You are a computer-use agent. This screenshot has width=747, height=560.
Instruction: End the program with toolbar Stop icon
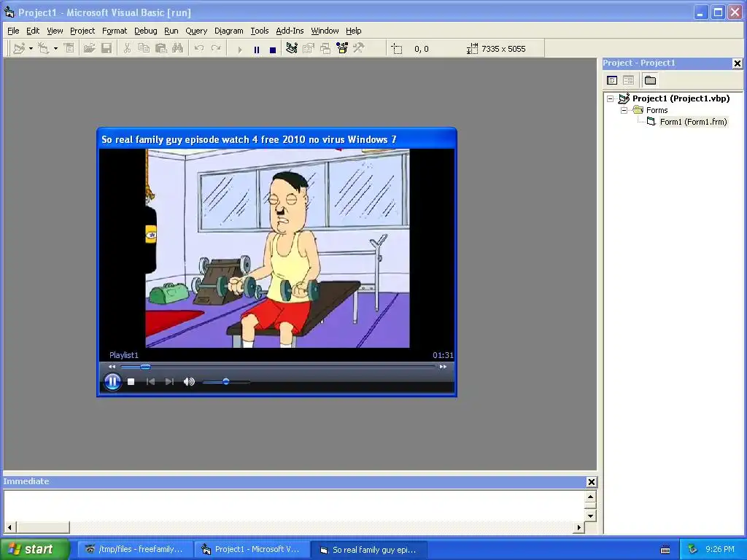tap(273, 50)
